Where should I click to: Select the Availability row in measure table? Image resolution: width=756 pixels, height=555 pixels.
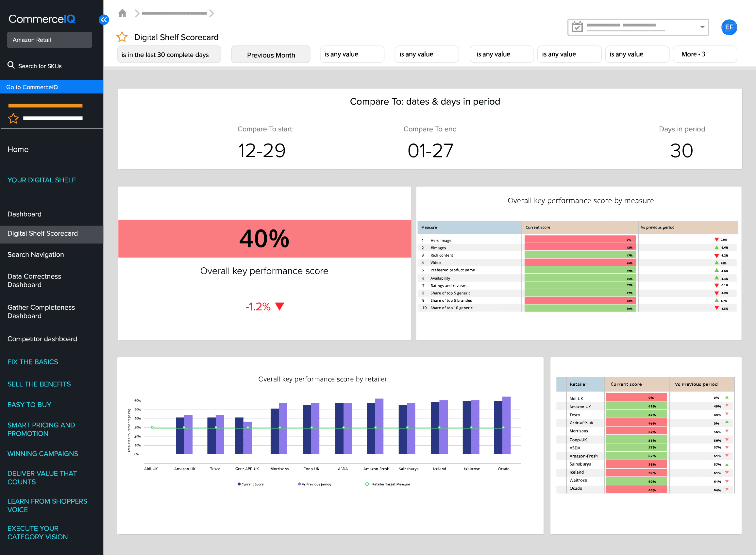pos(577,278)
